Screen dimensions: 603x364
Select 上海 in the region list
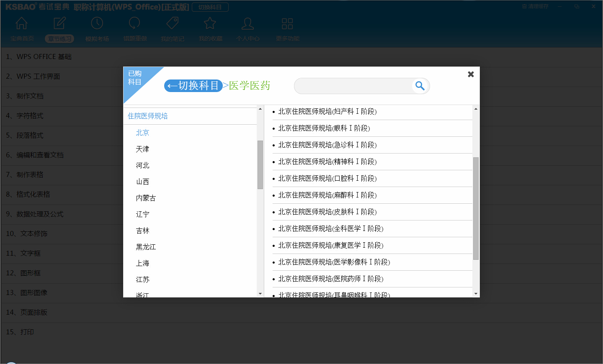click(142, 263)
